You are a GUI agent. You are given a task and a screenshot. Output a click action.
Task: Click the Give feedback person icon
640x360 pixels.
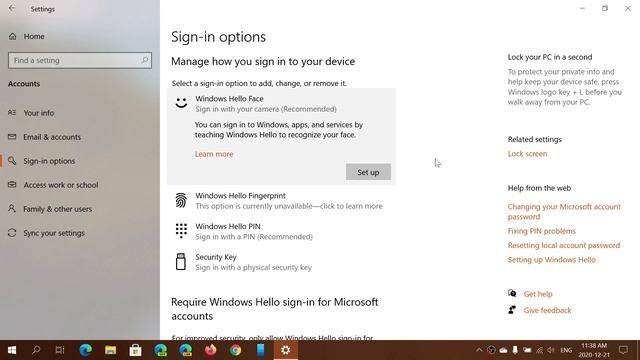(512, 310)
